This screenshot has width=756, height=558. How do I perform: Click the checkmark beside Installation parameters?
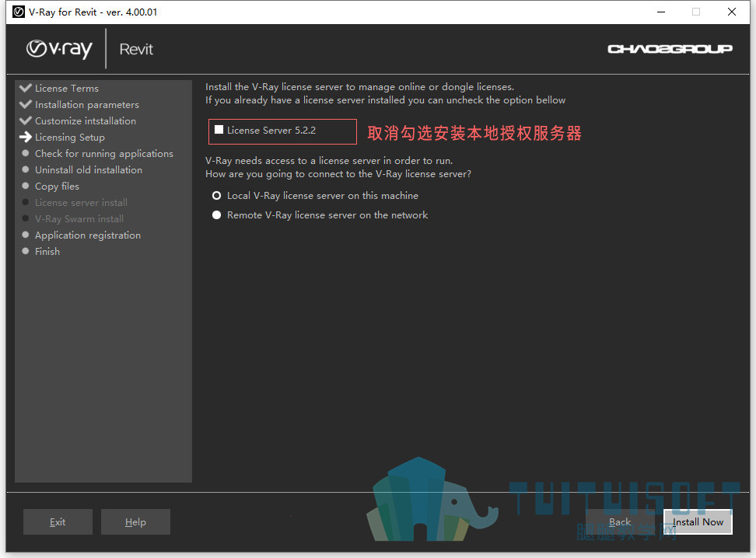(26, 104)
